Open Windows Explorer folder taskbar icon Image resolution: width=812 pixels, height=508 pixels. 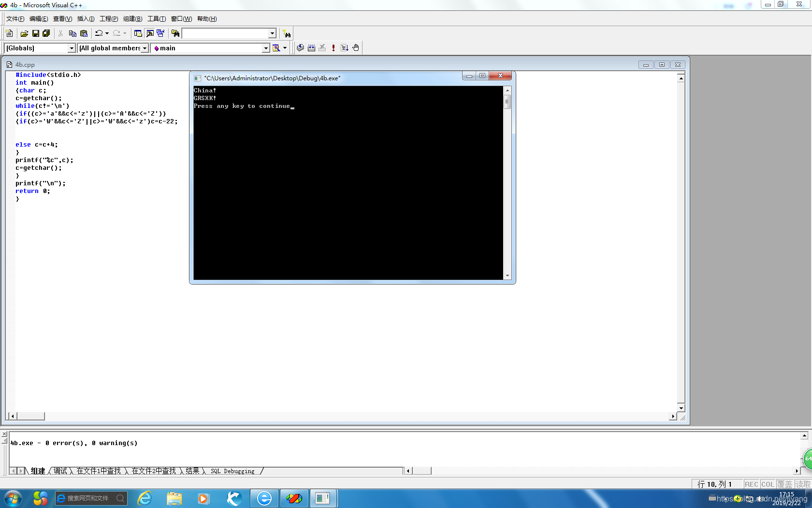pos(174,498)
